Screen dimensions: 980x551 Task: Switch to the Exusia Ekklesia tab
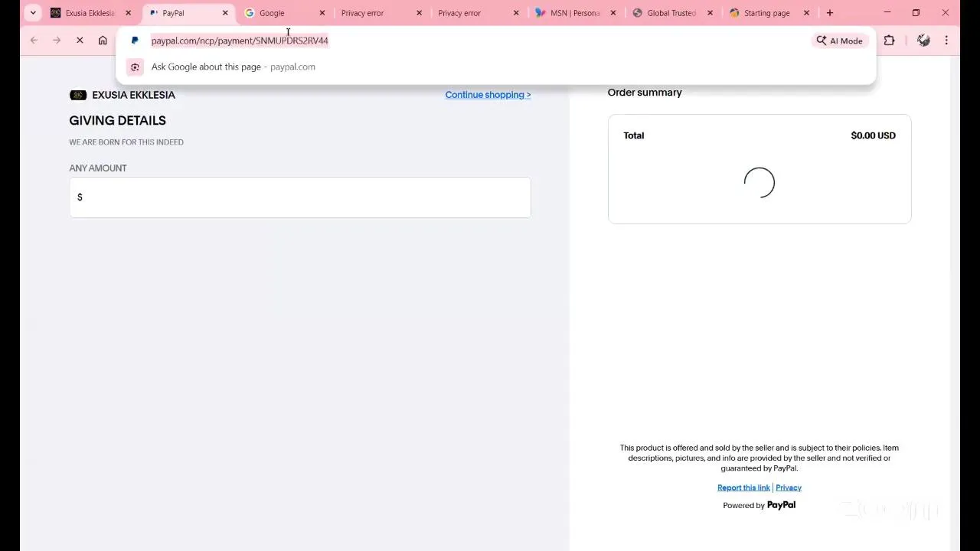click(90, 13)
